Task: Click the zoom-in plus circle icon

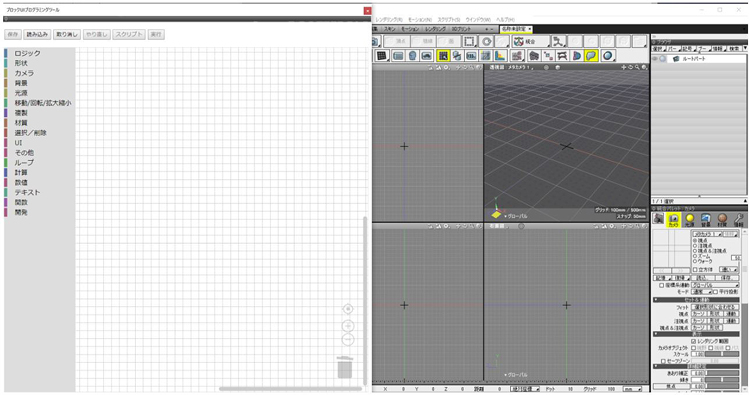Action: (x=348, y=326)
